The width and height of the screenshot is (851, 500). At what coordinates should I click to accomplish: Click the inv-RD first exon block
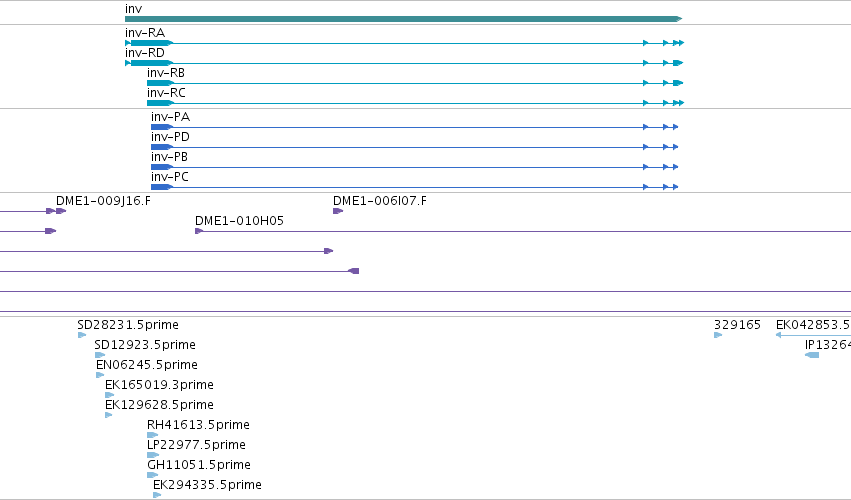(x=151, y=63)
